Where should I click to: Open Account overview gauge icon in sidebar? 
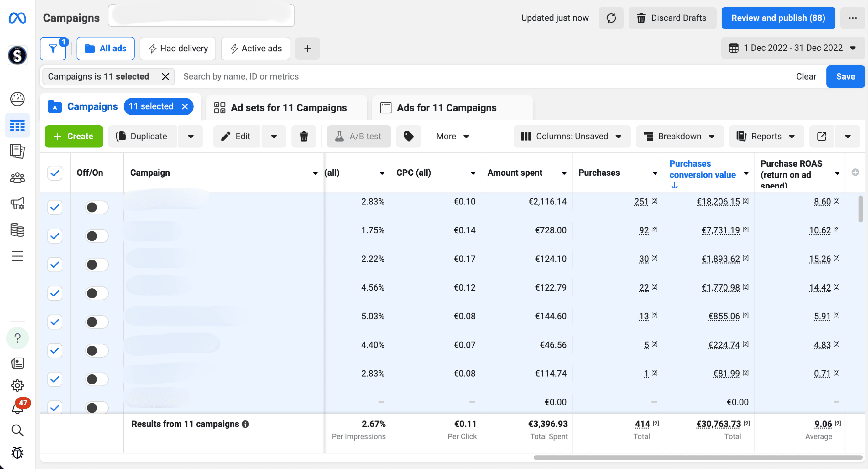point(17,99)
